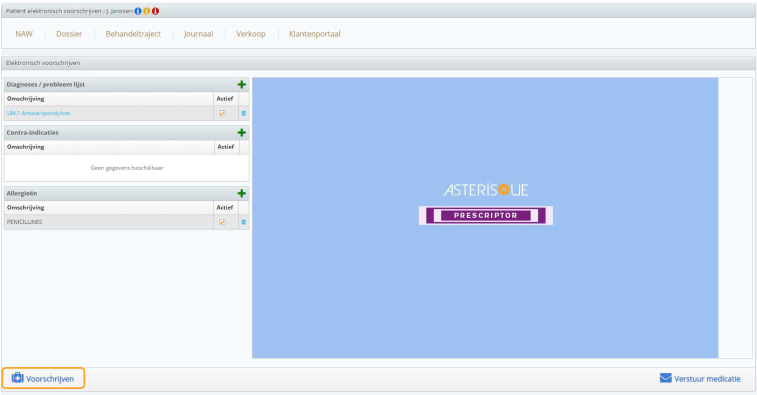The height and width of the screenshot is (395, 757).
Task: Toggle Actief checkbox for Artrose/spondylose
Action: coord(222,113)
